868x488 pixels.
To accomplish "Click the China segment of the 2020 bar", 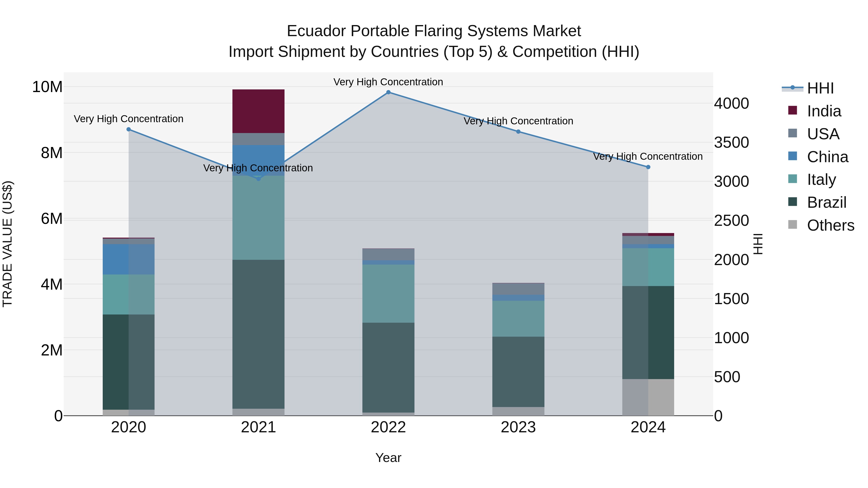I will click(128, 259).
